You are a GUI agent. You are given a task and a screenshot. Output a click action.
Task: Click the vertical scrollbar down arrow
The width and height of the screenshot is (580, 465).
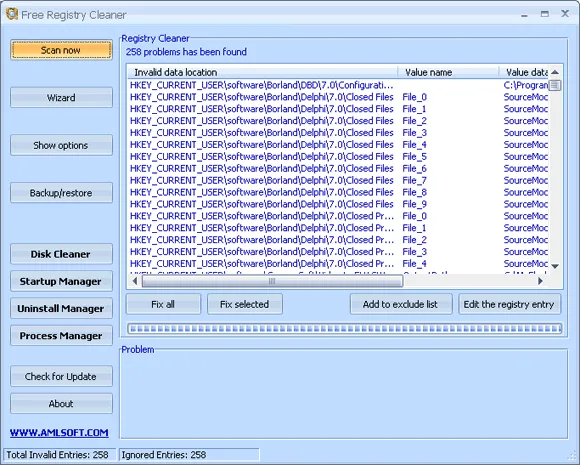[555, 266]
